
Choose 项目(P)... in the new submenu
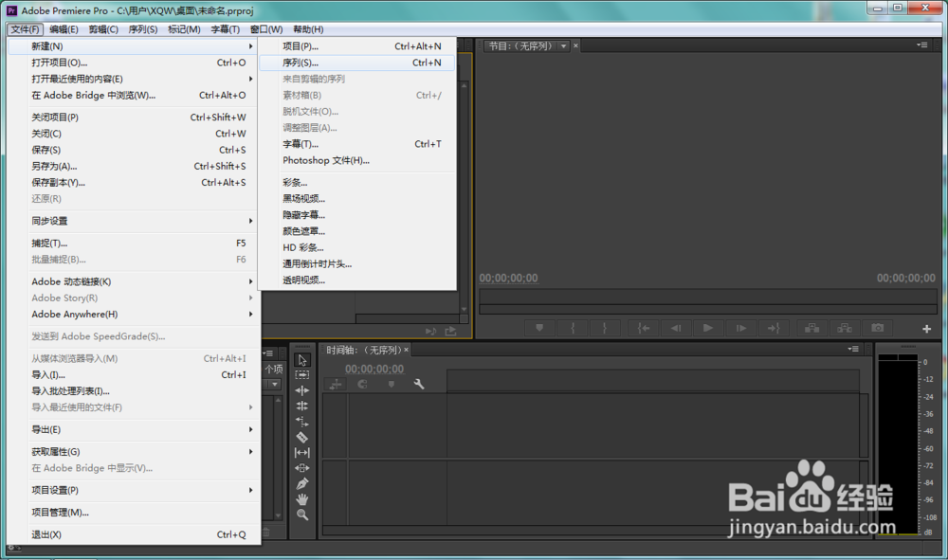[x=356, y=45]
